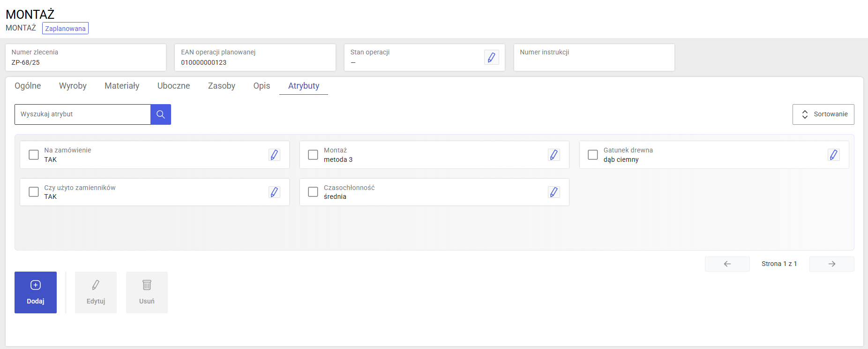Edit the Na zamówienie attribute with pencil icon
This screenshot has height=349, width=868.
(274, 155)
